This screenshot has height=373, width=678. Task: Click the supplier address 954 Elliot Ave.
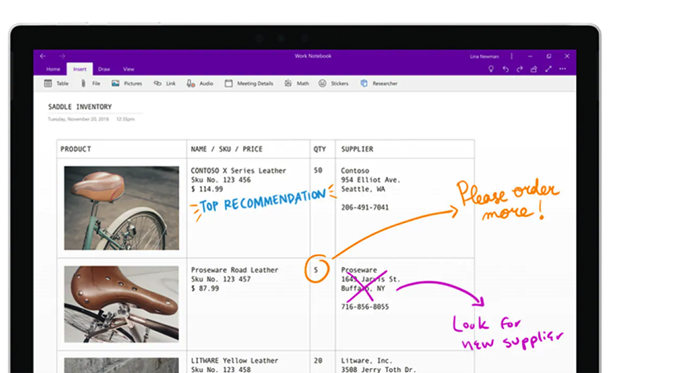click(x=371, y=180)
